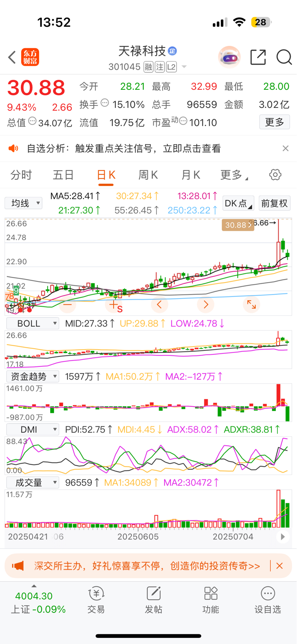Switch to 分时 tab
The height and width of the screenshot is (644, 297).
[x=21, y=175]
